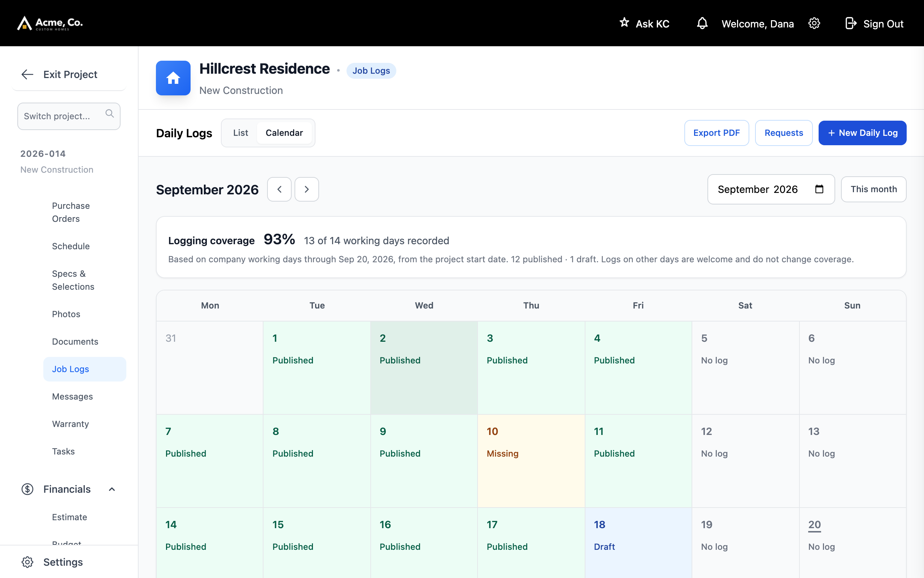924x578 pixels.
Task: Open the Draft log on September 18
Action: point(638,543)
